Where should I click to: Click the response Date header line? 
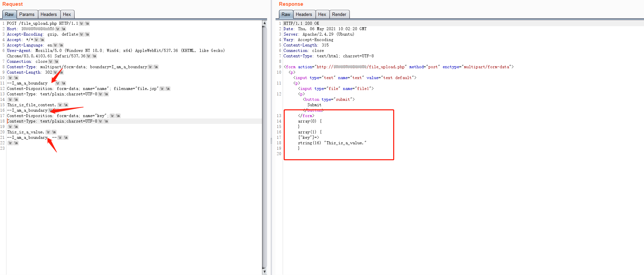325,29
